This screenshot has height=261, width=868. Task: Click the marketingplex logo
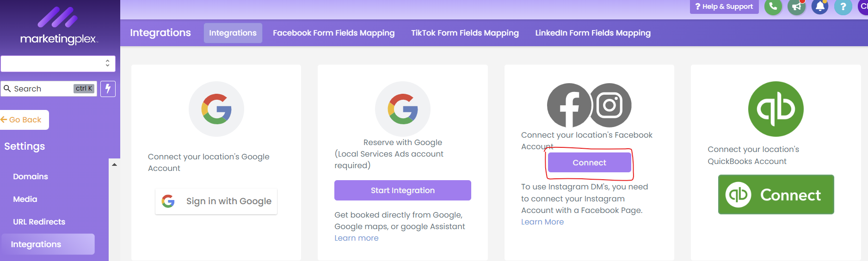(59, 25)
